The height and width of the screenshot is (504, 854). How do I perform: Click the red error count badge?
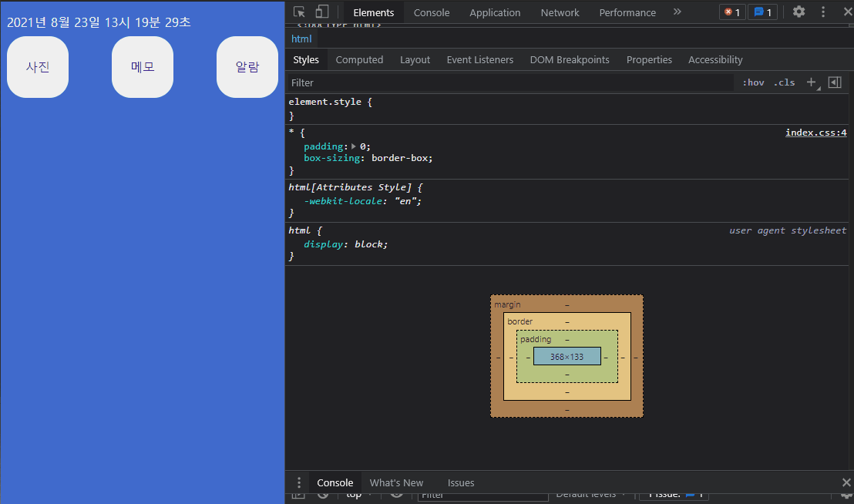pyautogui.click(x=732, y=12)
